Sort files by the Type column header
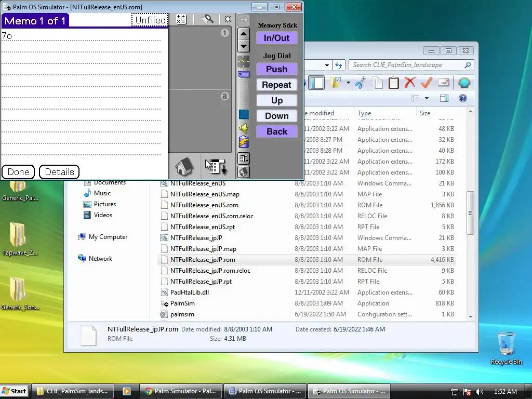This screenshot has width=532, height=399. click(x=385, y=113)
